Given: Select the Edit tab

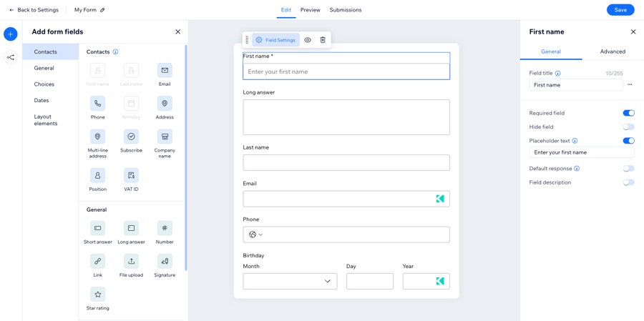Looking at the screenshot, I should (x=286, y=10).
